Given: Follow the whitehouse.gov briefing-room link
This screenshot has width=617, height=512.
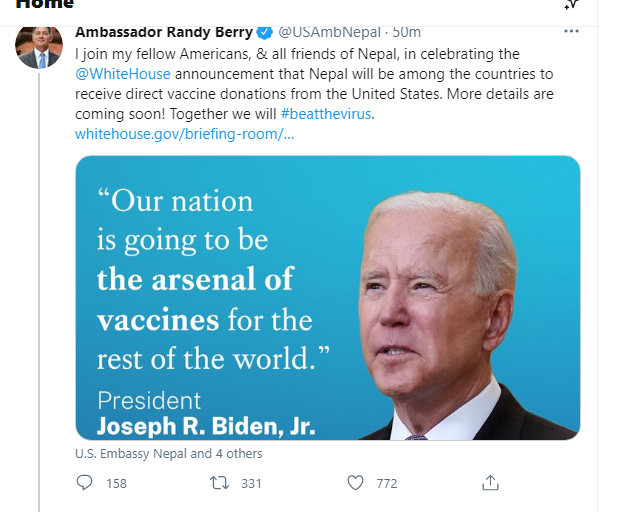Looking at the screenshot, I should point(185,134).
